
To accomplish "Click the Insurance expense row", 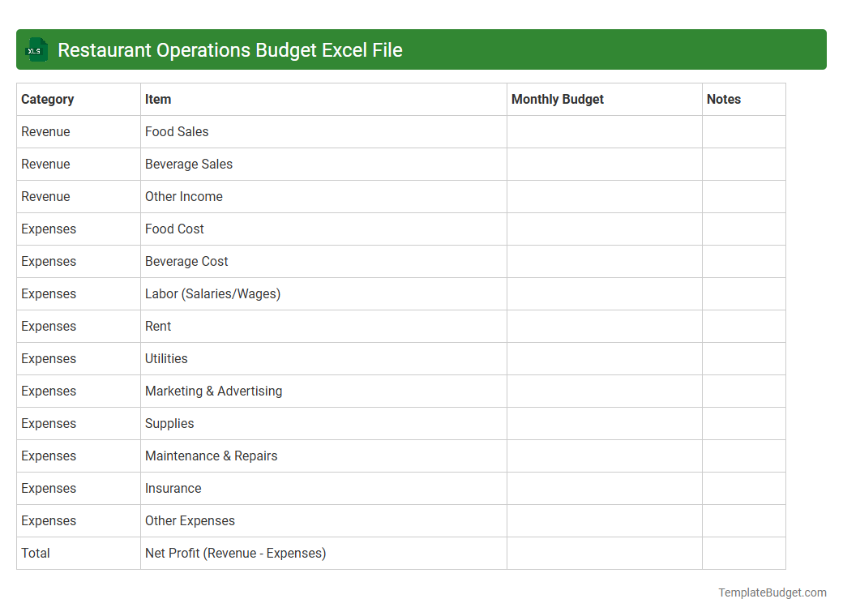I will [173, 488].
